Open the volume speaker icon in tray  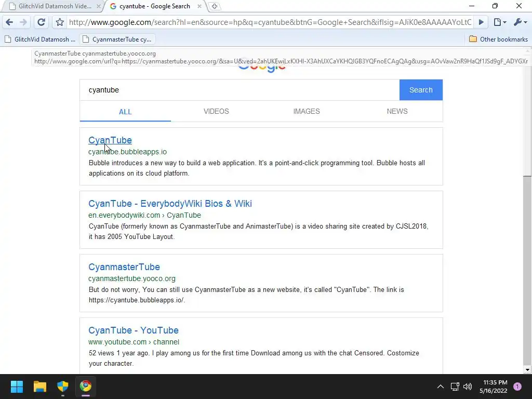tap(468, 387)
